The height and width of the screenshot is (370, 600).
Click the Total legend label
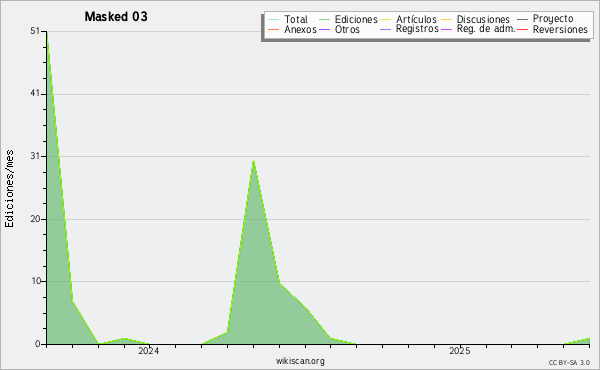[x=296, y=19]
